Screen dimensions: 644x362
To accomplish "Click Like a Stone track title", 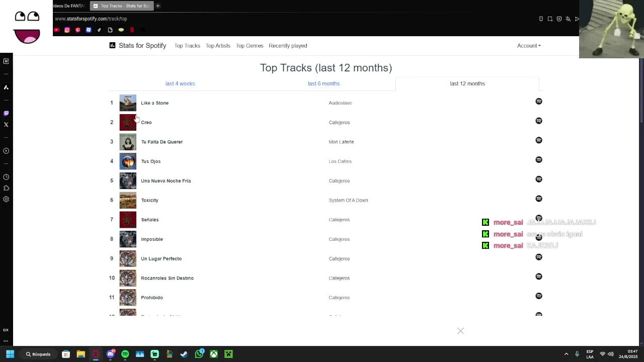I will 154,103.
